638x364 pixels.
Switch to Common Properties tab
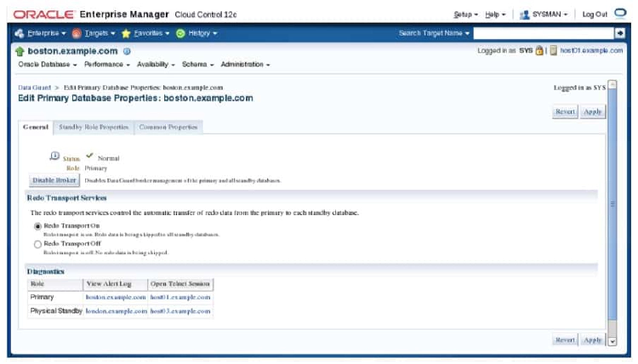click(168, 128)
